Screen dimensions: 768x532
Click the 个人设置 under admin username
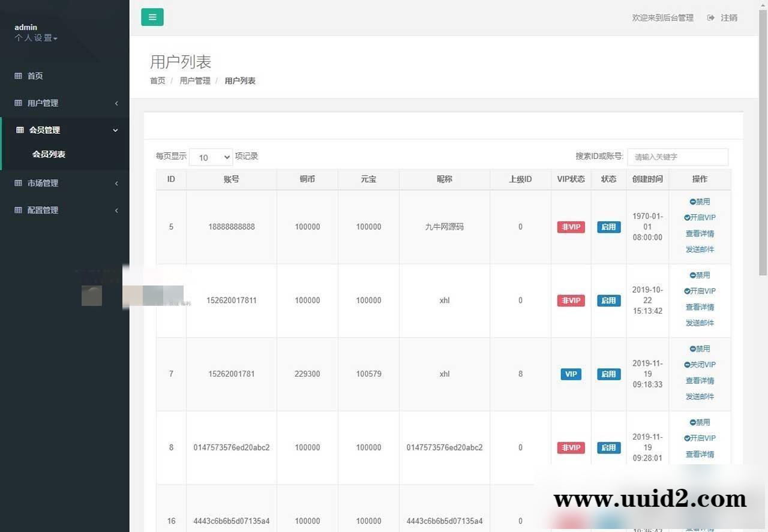coord(32,38)
